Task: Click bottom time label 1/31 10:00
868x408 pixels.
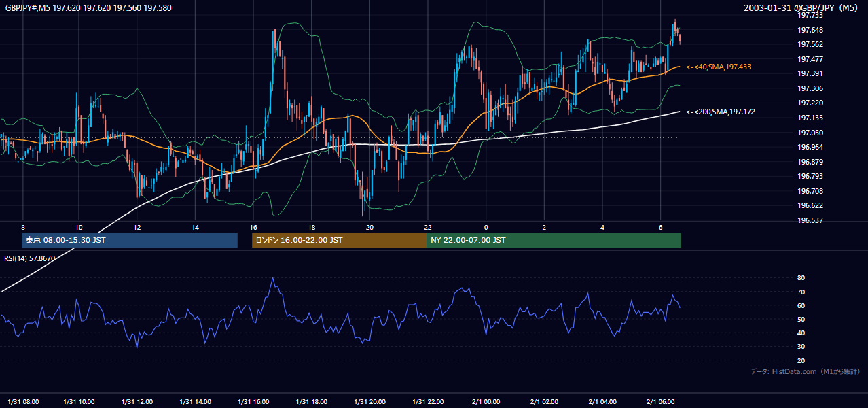Action: [x=79, y=401]
